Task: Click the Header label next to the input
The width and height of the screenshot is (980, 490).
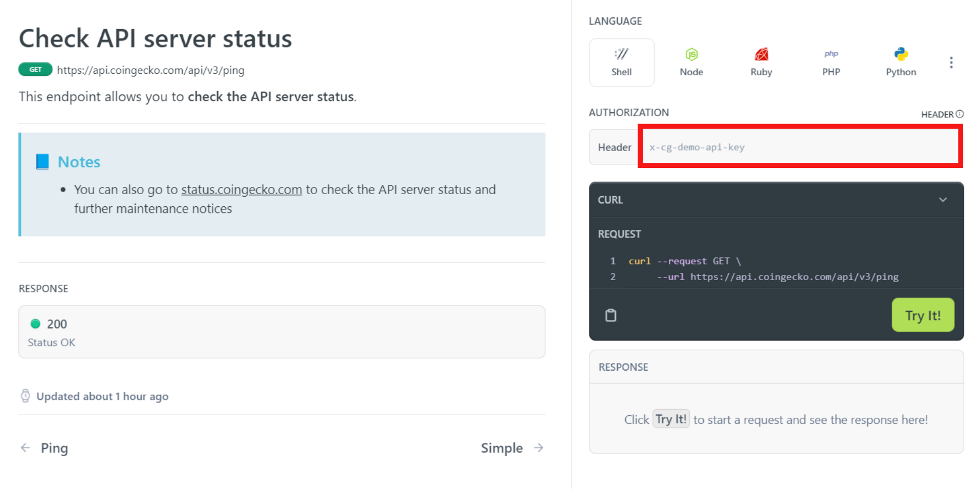Action: click(x=615, y=147)
